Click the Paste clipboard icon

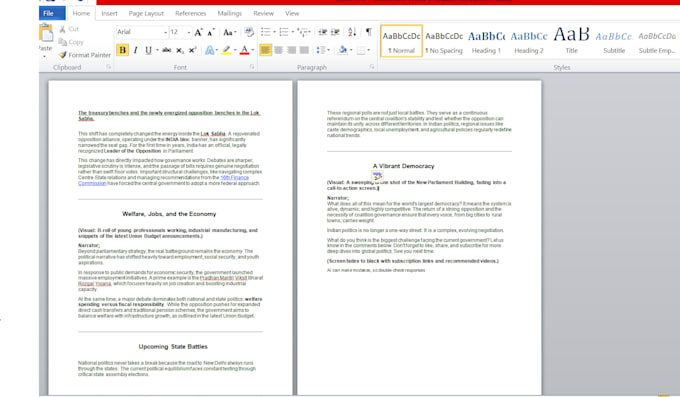[x=46, y=33]
